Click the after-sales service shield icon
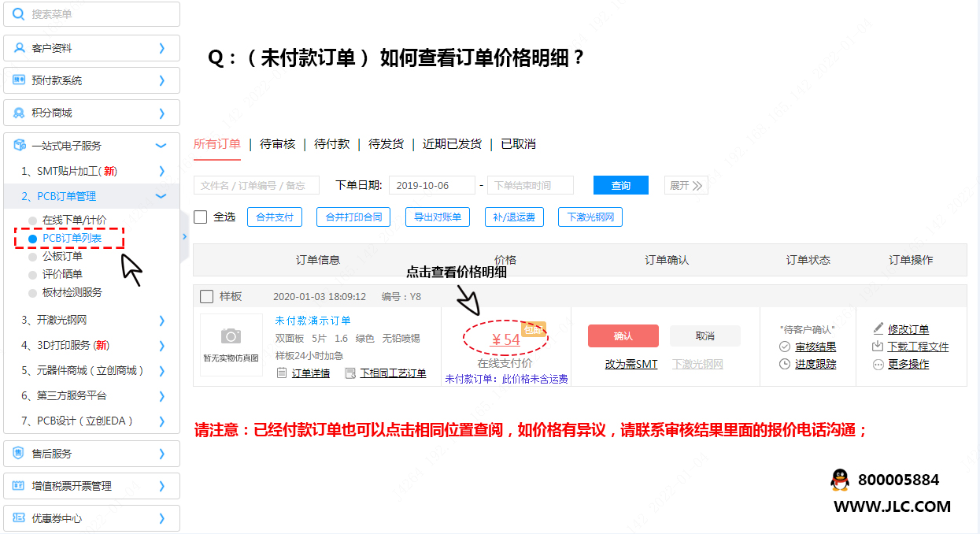 20,454
